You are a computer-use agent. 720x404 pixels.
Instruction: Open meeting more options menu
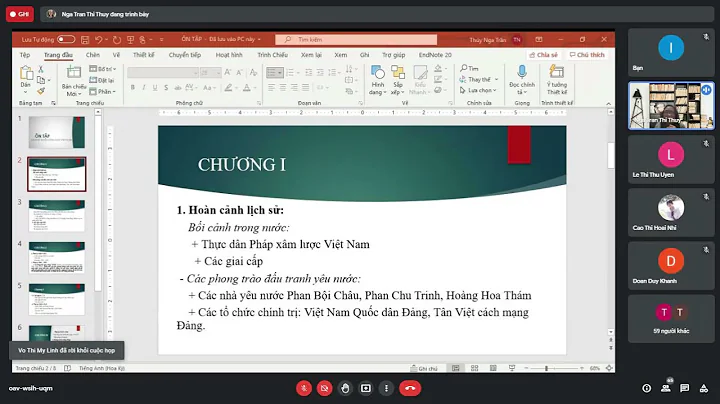point(386,388)
